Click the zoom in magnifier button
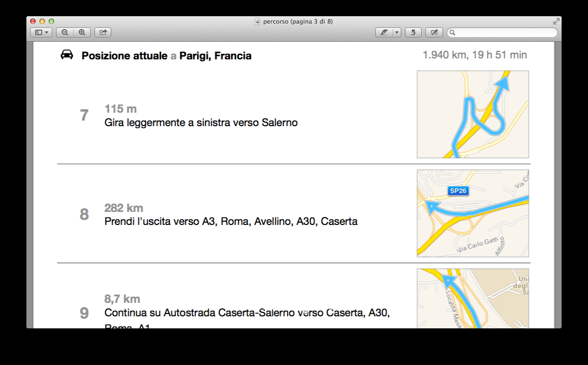Screen dimensions: 588x365 pos(82,32)
